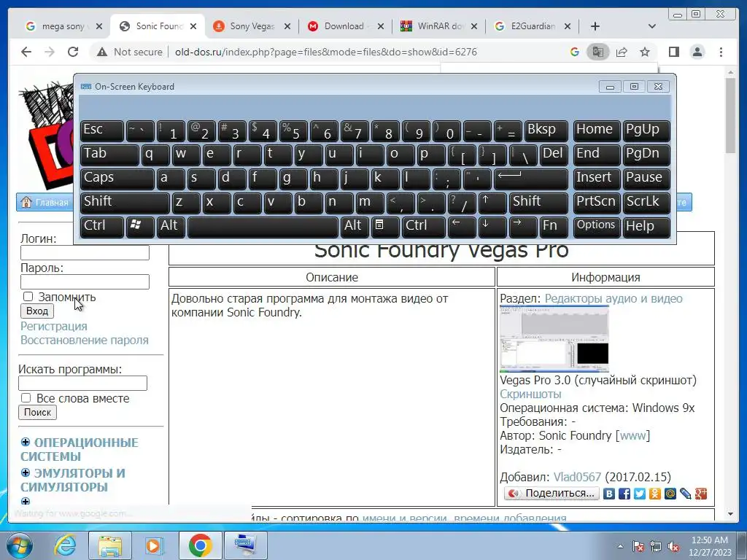This screenshot has height=560, width=747.
Task: Open Internet Explorer from the taskbar
Action: [x=65, y=545]
